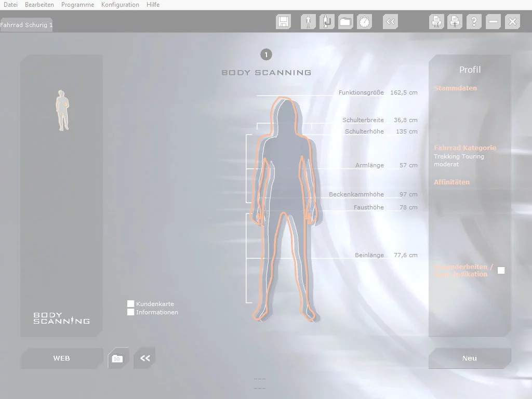Screen dimensions: 532x399
Task: Click the second print figure icon
Action: pos(454,21)
